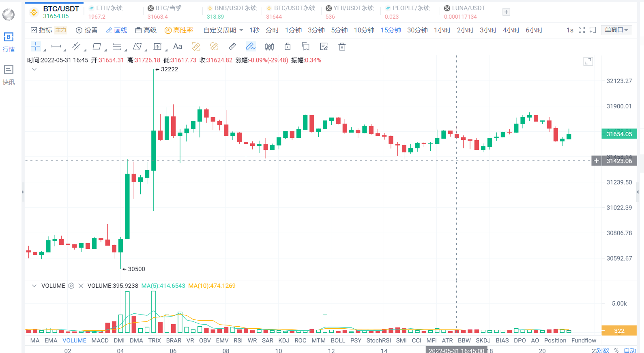Click the candlestick chart style icon
644x353 pixels.
tap(269, 47)
